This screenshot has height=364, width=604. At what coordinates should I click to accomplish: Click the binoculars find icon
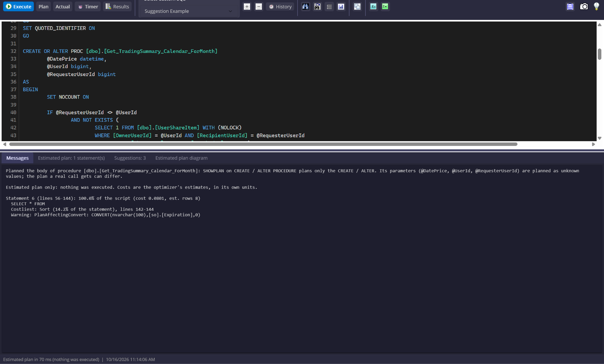pos(305,7)
